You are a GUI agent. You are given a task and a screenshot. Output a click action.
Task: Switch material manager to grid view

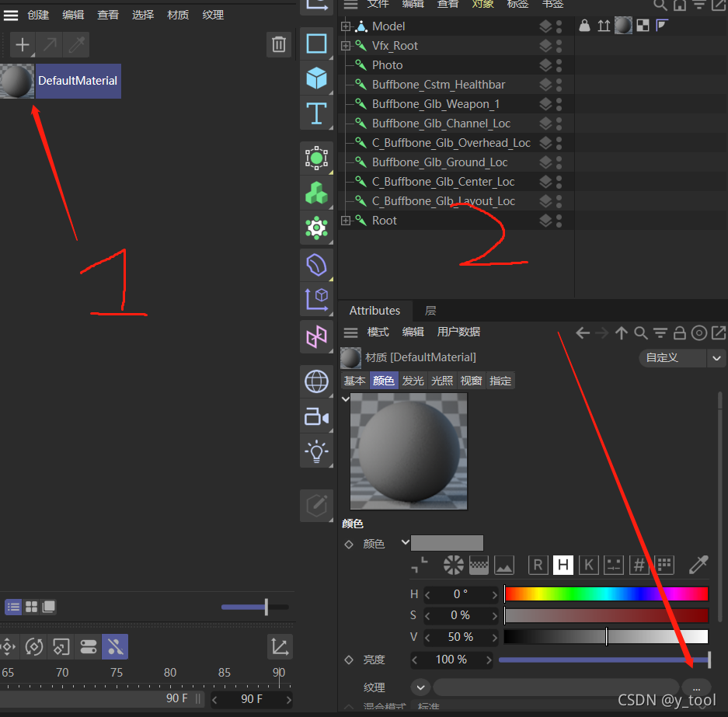pos(31,607)
